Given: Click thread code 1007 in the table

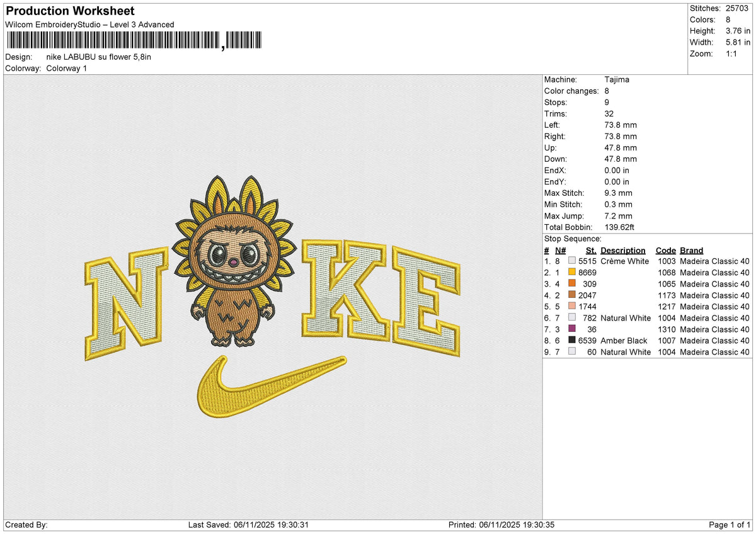Looking at the screenshot, I should click(667, 341).
